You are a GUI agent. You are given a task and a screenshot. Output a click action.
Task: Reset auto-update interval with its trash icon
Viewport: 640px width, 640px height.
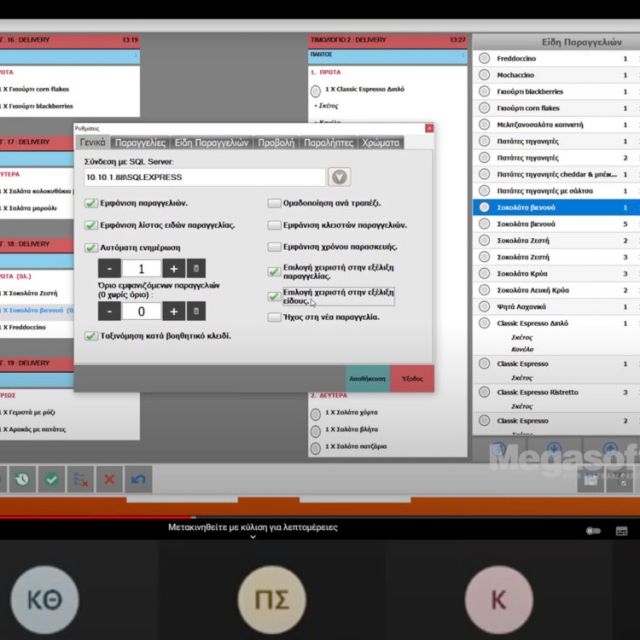196,268
